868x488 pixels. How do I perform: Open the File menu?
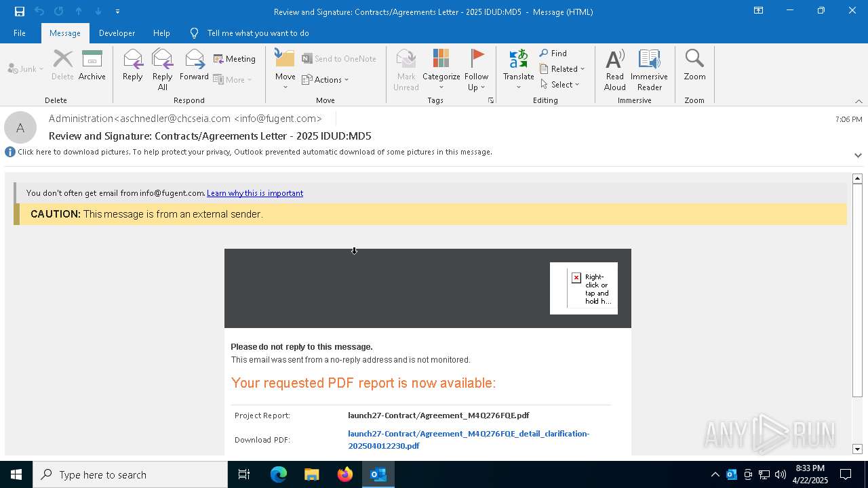pos(20,33)
